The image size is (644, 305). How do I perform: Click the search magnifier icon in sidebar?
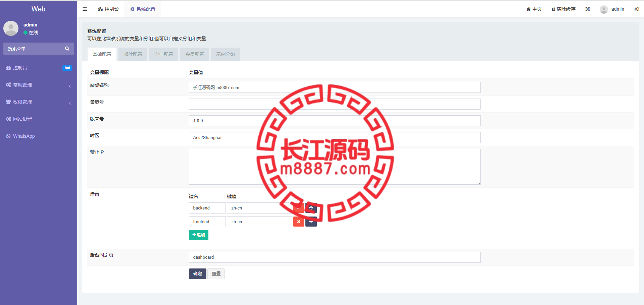coord(67,49)
